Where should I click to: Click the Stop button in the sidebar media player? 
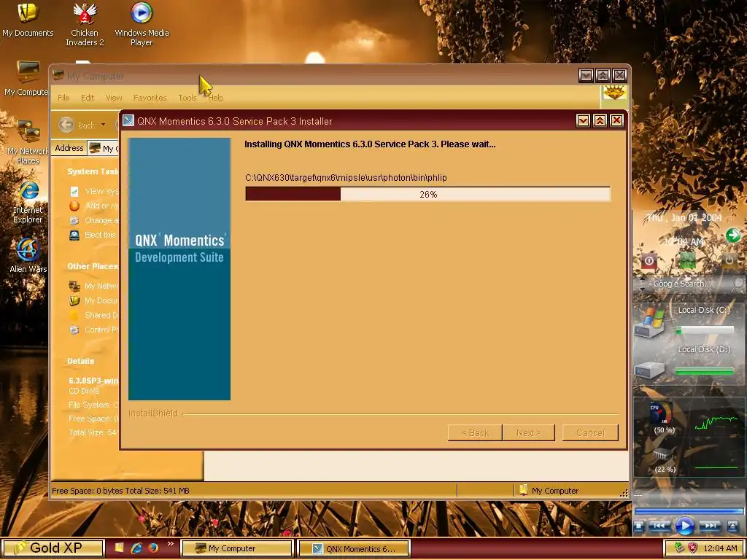(x=639, y=526)
